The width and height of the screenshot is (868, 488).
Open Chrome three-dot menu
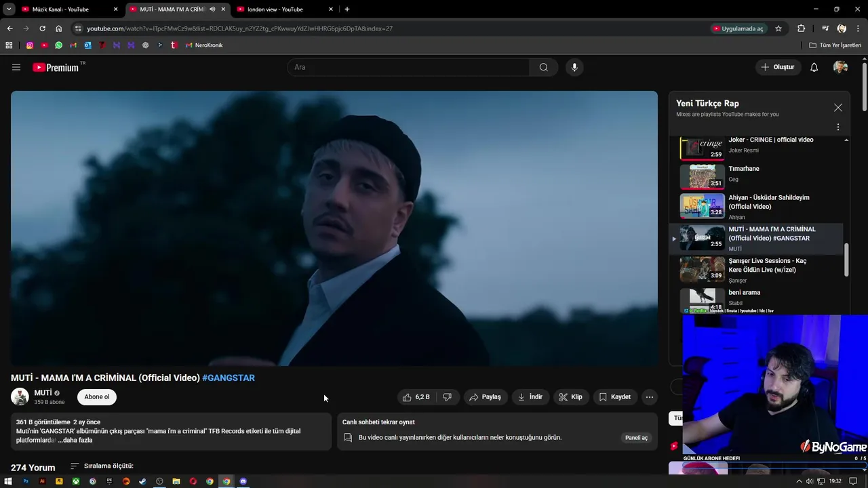tap(859, 28)
